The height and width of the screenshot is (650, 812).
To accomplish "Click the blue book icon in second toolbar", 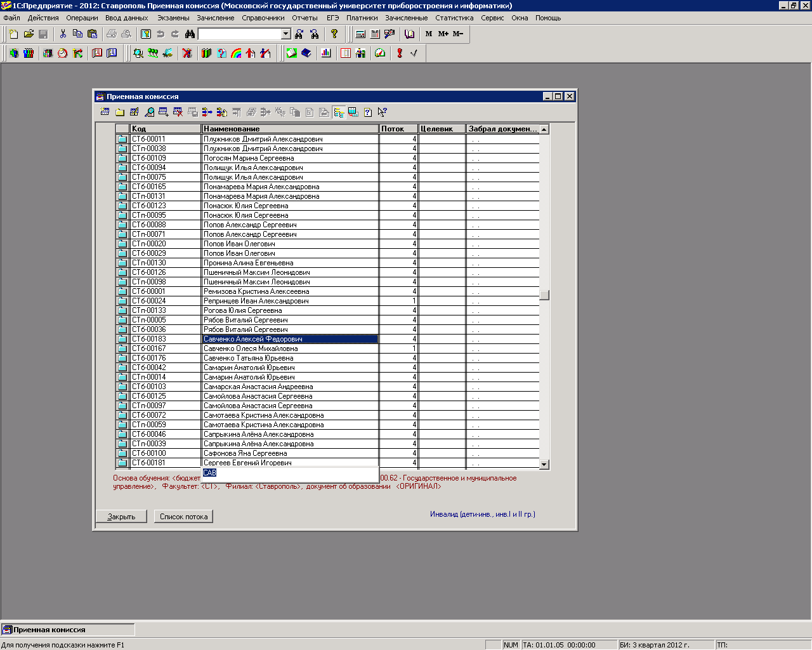I will (306, 53).
